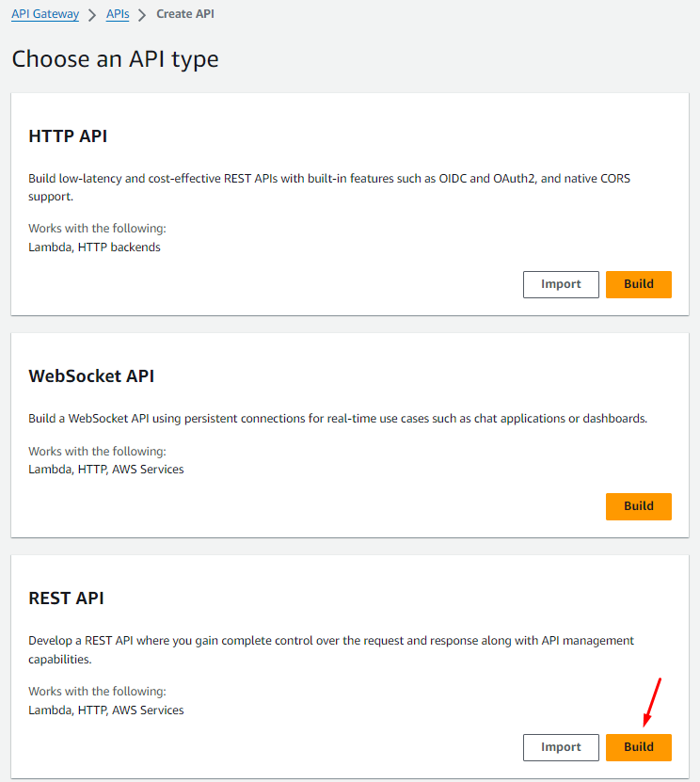The height and width of the screenshot is (782, 700).
Task: Click 'Works with the following' in WebSocket API card
Action: click(x=97, y=452)
